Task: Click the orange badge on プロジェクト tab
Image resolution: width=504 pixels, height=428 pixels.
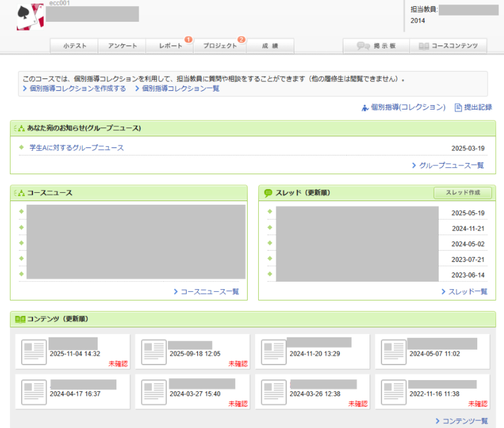Action: [241, 40]
